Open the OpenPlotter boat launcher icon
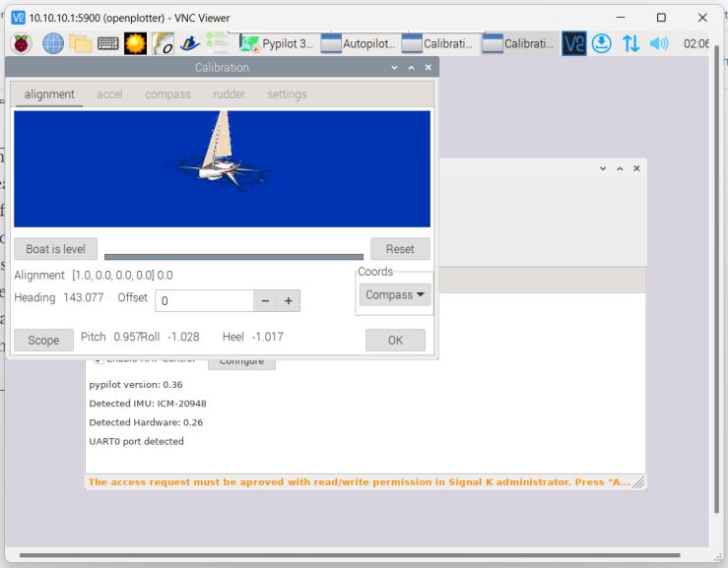728x568 pixels. [190, 43]
